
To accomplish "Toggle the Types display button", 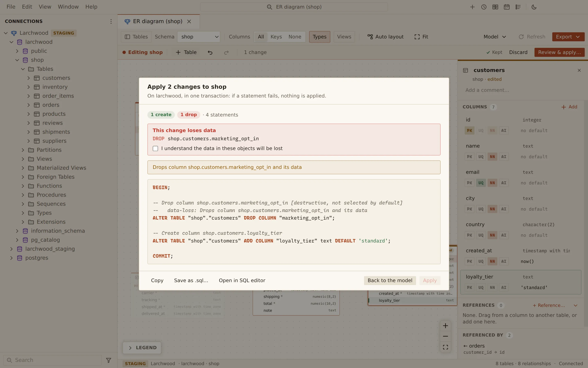I will pyautogui.click(x=320, y=37).
